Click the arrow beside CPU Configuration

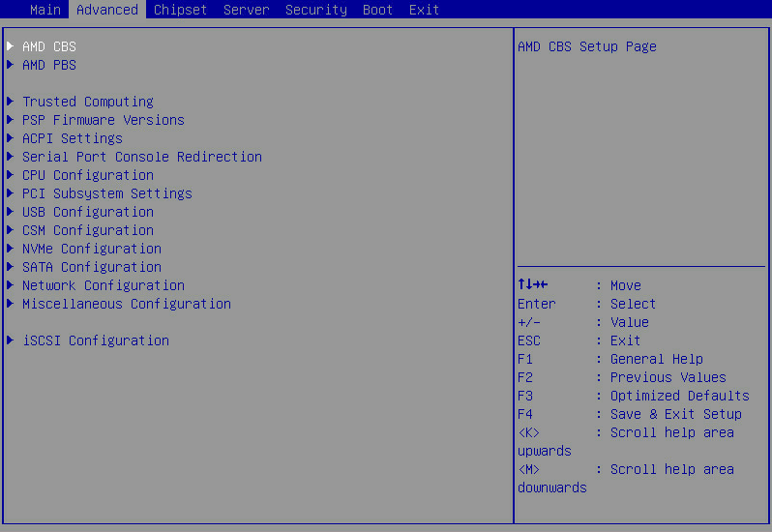coord(10,174)
